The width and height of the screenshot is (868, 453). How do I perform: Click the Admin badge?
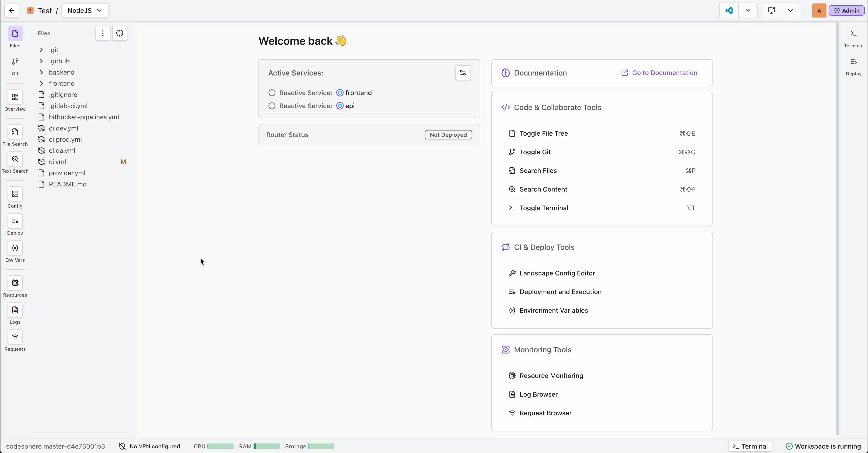(846, 10)
